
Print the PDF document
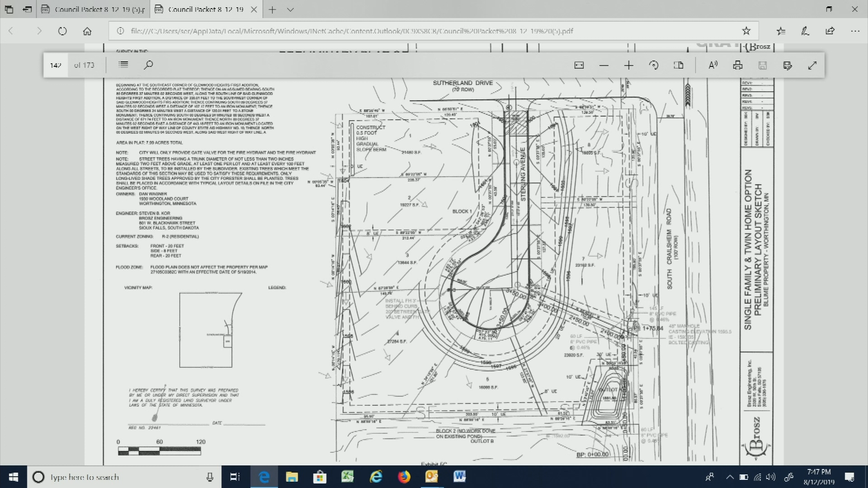coord(738,66)
